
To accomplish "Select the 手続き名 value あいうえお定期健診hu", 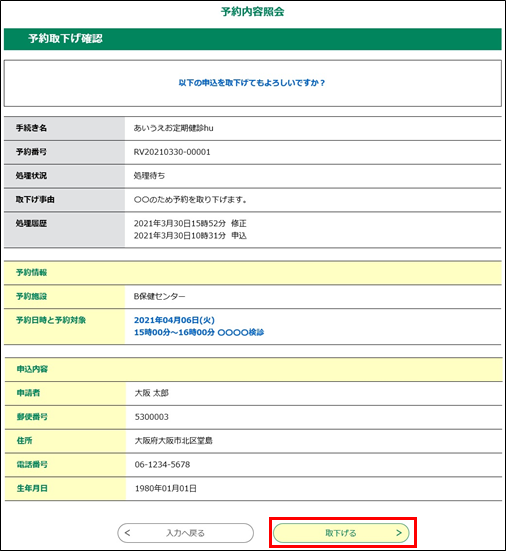I will 173,128.
